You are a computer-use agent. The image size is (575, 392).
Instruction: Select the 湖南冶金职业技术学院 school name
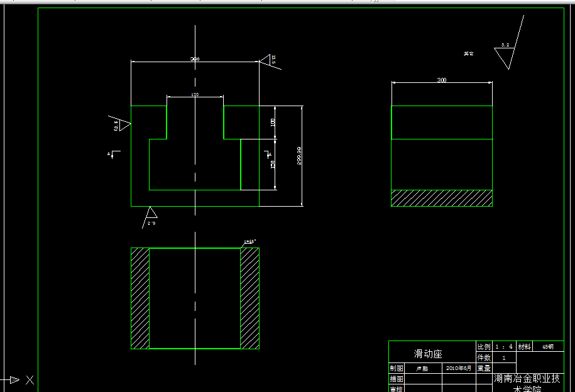[527, 383]
